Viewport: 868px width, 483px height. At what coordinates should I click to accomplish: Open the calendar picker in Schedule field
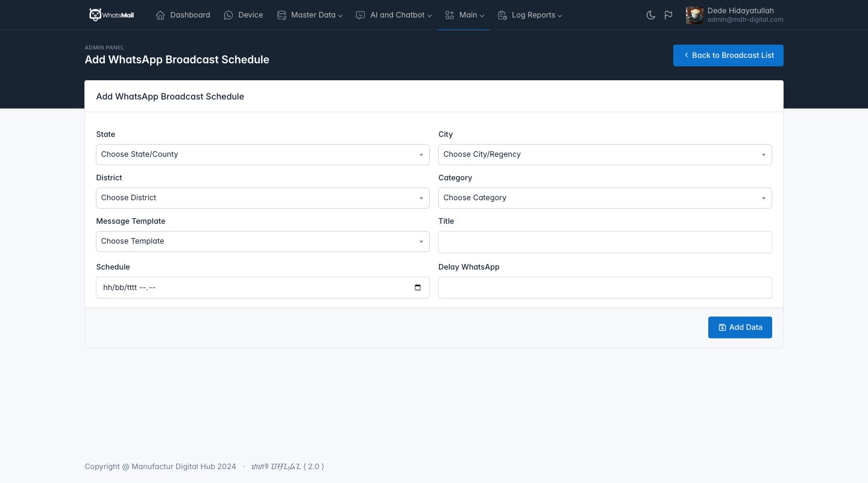(x=418, y=288)
